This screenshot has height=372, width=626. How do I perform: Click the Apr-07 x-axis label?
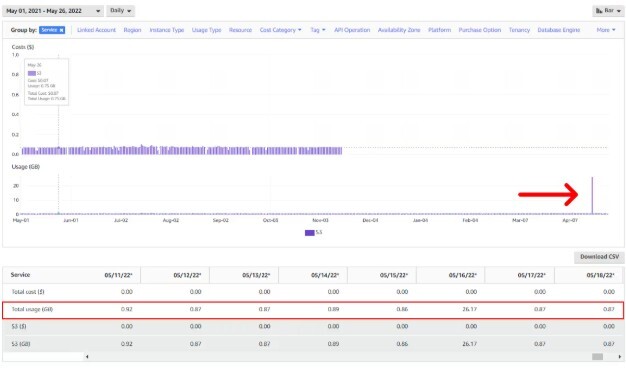[570, 220]
